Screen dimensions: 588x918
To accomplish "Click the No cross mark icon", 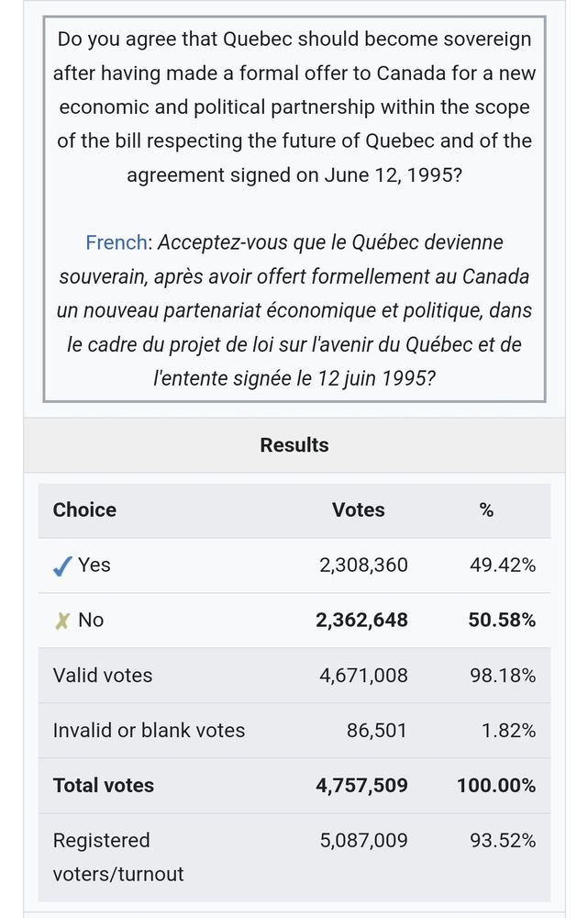I will coord(62,621).
